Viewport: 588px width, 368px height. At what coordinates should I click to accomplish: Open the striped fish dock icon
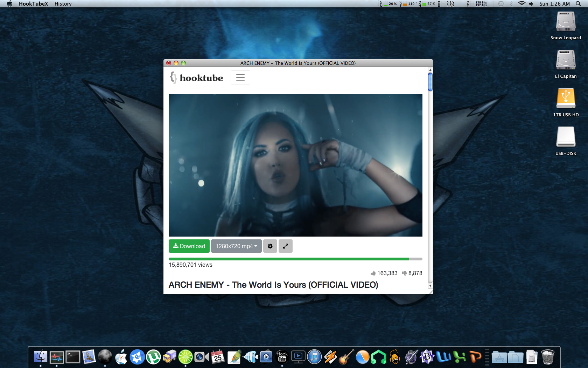(250, 357)
